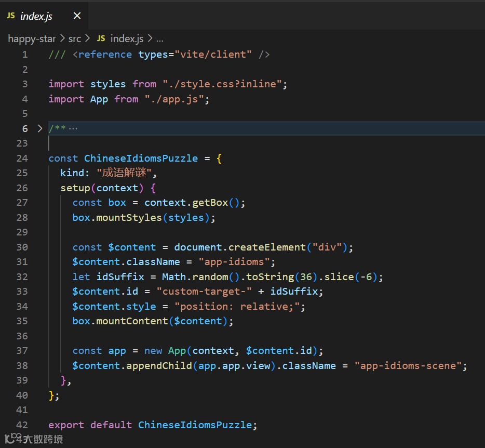This screenshot has height=448, width=485.
Task: Click the toString call on line 32
Action: coord(270,276)
